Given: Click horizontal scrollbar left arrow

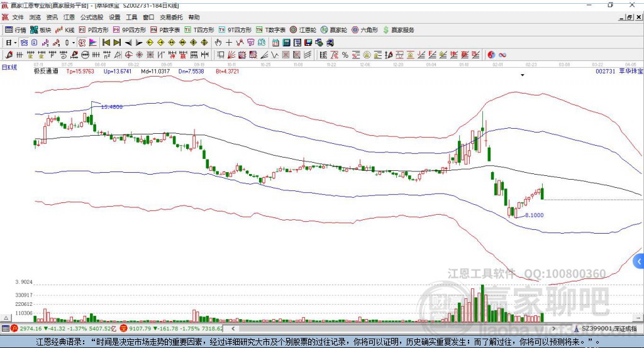Looking at the screenshot, I should (233, 329).
